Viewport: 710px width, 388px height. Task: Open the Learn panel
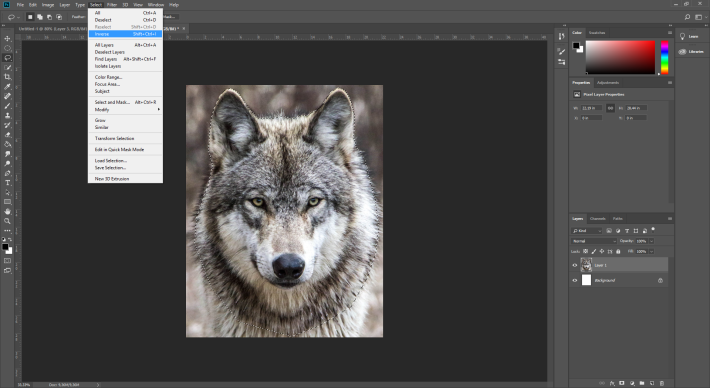[689, 37]
